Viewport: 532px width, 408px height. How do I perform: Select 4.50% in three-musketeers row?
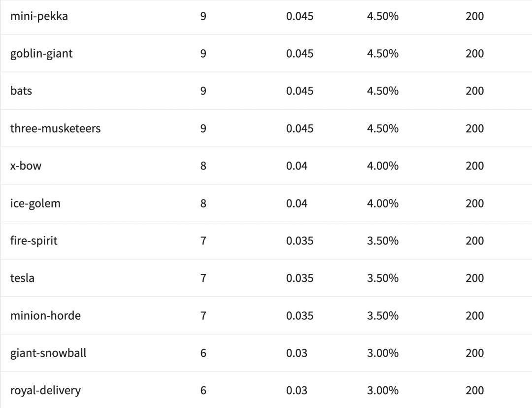tap(383, 129)
